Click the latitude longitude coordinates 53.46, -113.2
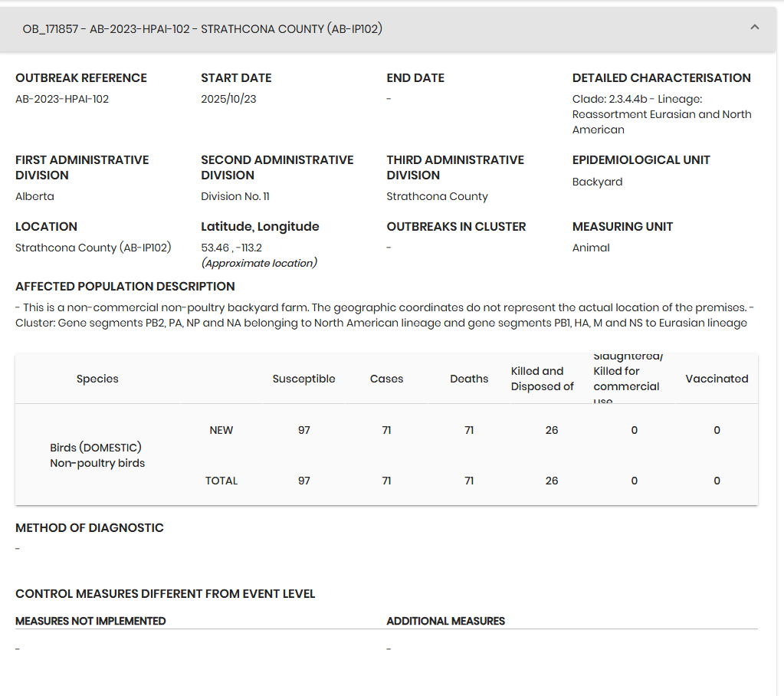The image size is (784, 696). click(231, 248)
